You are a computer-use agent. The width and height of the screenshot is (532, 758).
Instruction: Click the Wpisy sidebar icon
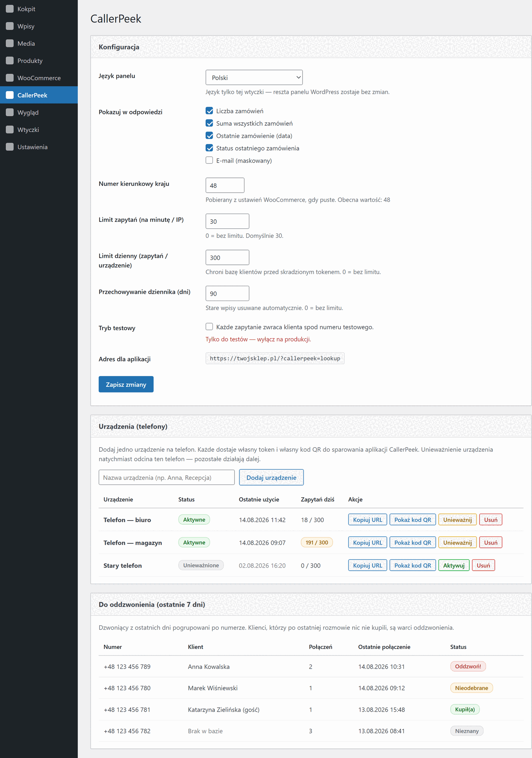10,26
